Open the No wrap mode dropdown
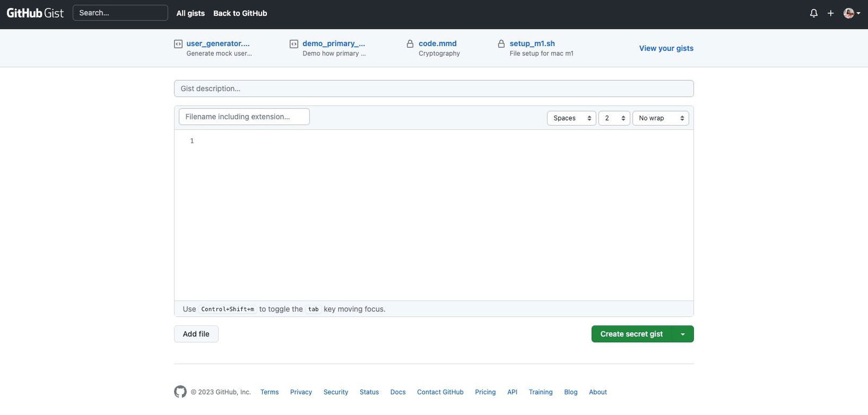868x415 pixels. click(x=661, y=118)
